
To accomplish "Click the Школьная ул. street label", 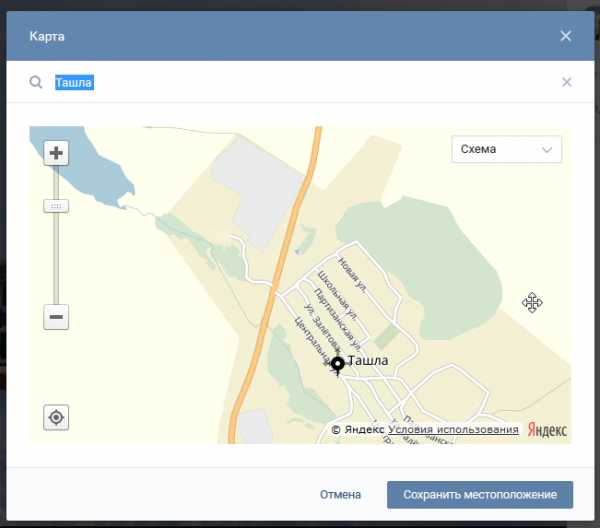I will click(338, 295).
